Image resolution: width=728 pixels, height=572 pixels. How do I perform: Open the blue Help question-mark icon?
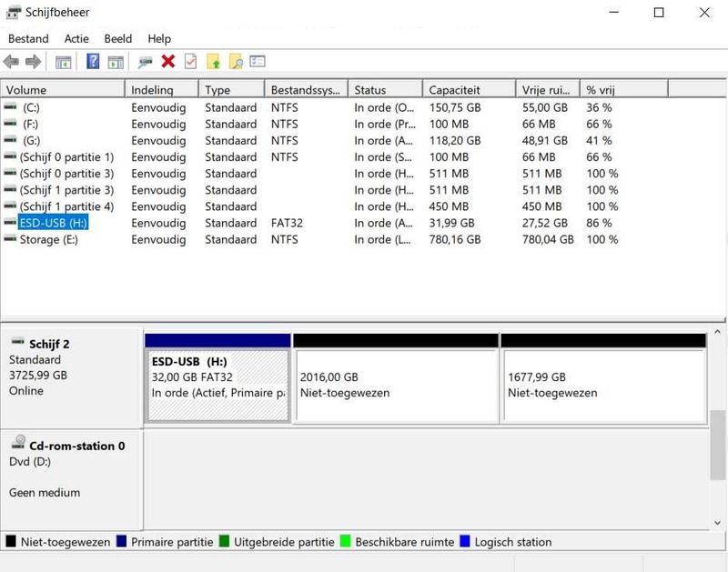point(93,61)
